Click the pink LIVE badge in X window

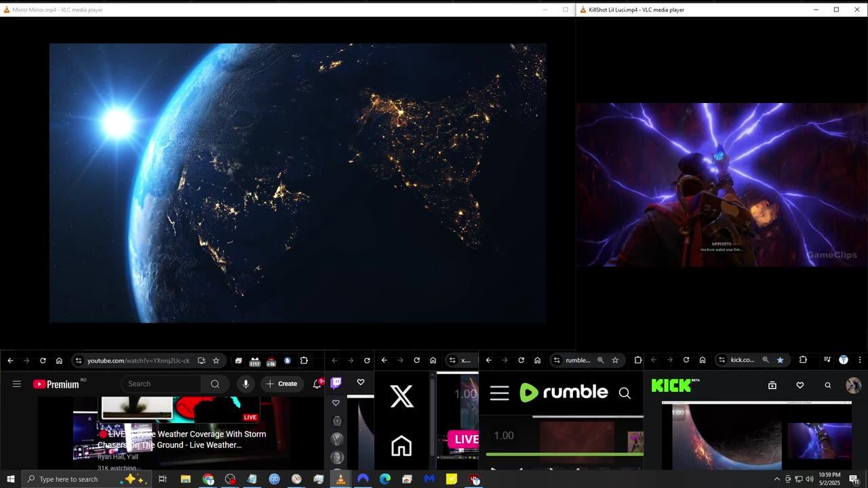point(465,439)
